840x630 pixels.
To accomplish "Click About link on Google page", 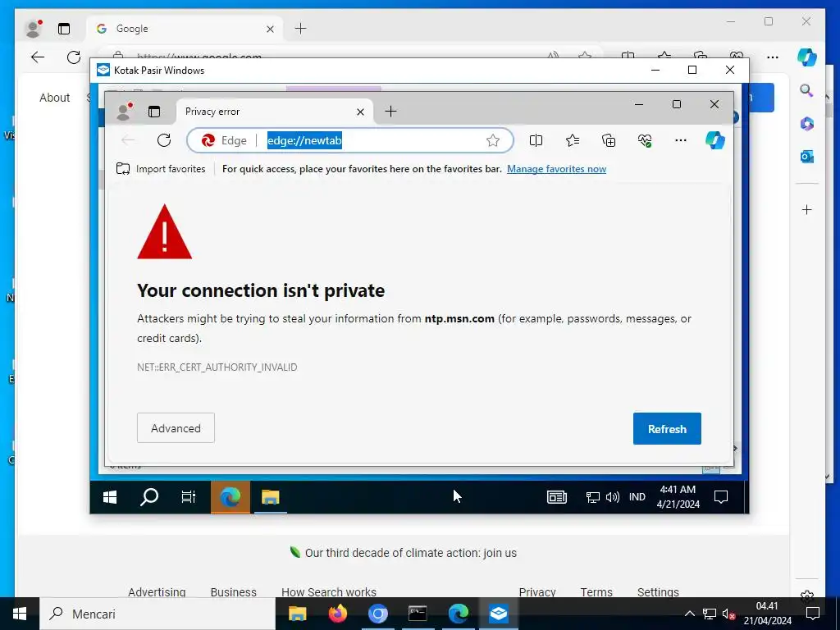I will (x=55, y=98).
